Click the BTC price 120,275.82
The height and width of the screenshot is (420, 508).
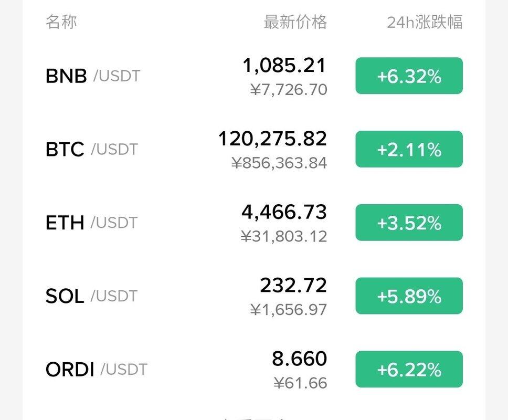click(x=272, y=139)
